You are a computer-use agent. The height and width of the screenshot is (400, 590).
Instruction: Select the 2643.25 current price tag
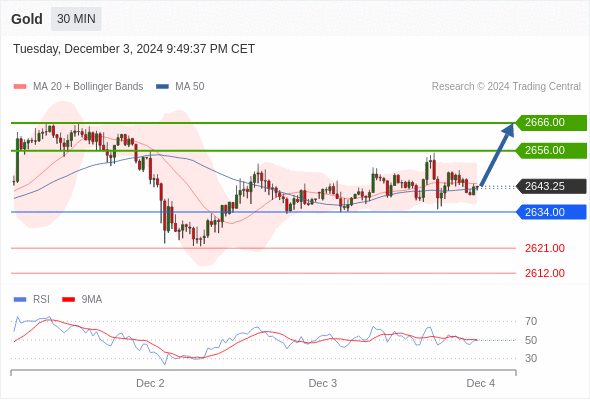click(x=551, y=186)
